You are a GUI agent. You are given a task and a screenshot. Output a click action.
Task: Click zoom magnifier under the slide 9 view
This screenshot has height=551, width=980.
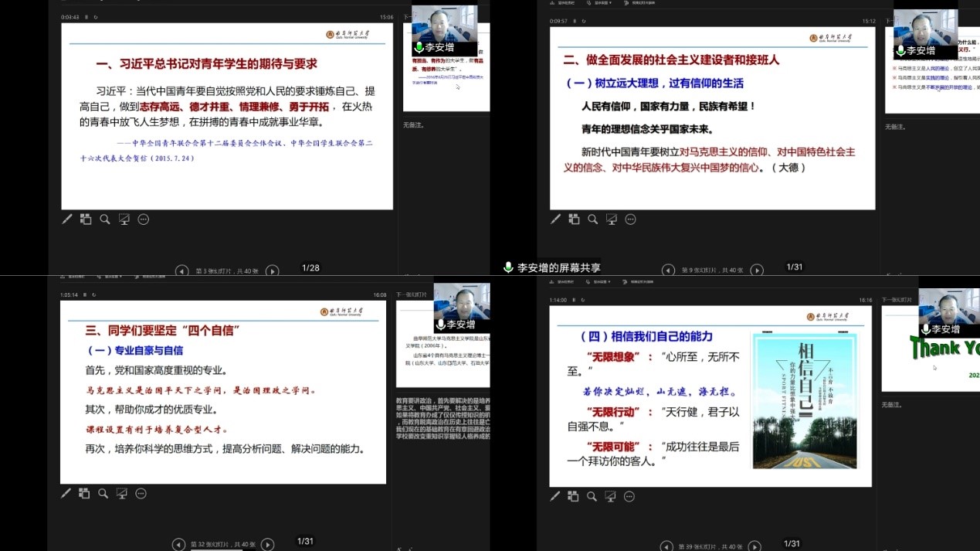592,219
